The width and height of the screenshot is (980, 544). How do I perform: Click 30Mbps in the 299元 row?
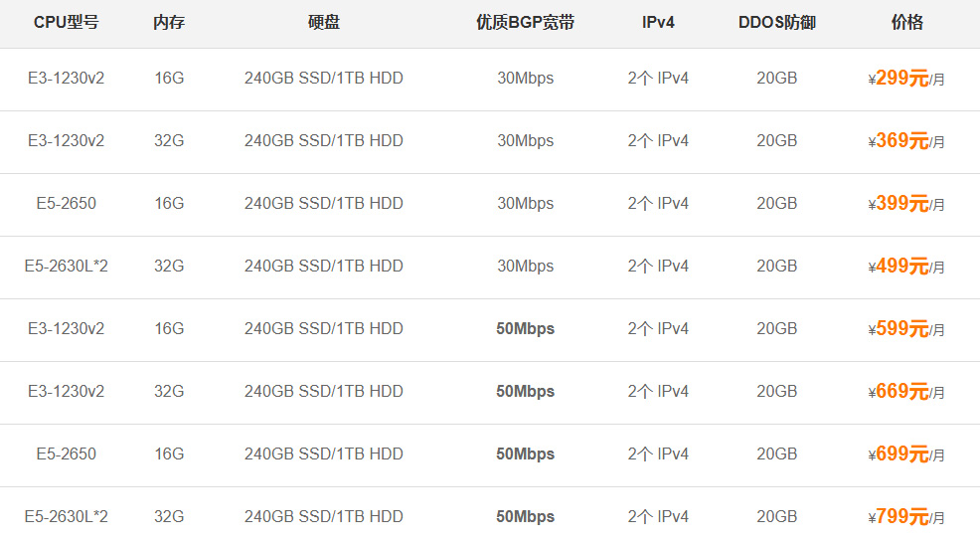click(525, 78)
